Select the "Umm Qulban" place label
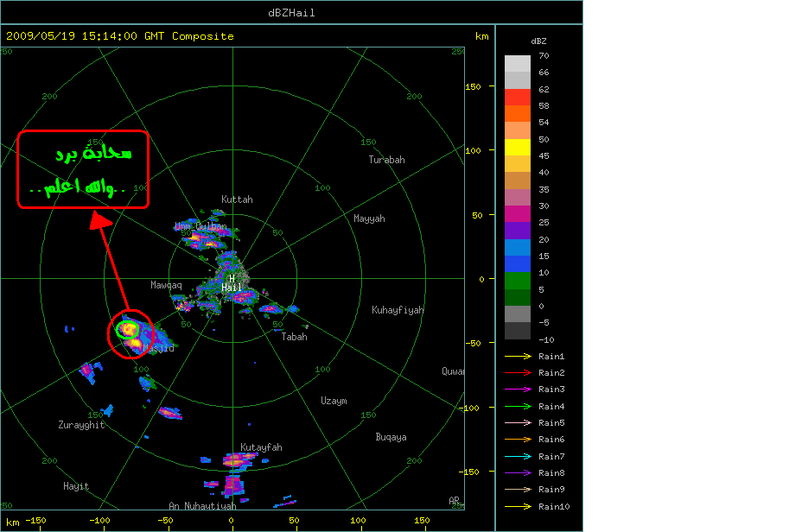This screenshot has width=802, height=532. tap(200, 226)
